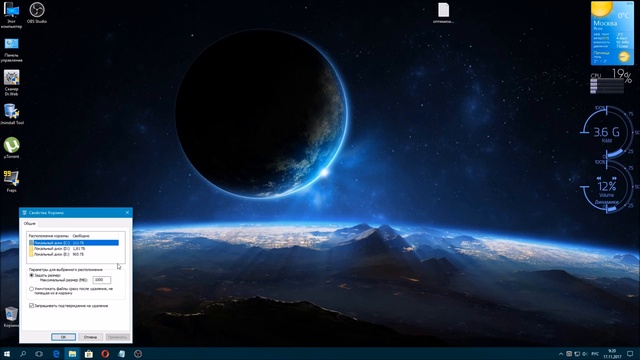The height and width of the screenshot is (360, 640).
Task: Open the Control Panel (Панель управления) desktop icon
Action: (11, 50)
